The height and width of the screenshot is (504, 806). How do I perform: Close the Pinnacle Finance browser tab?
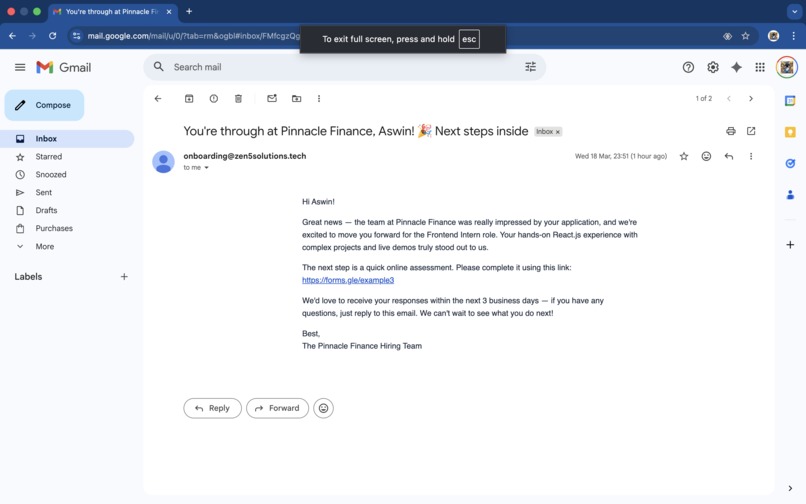[169, 11]
